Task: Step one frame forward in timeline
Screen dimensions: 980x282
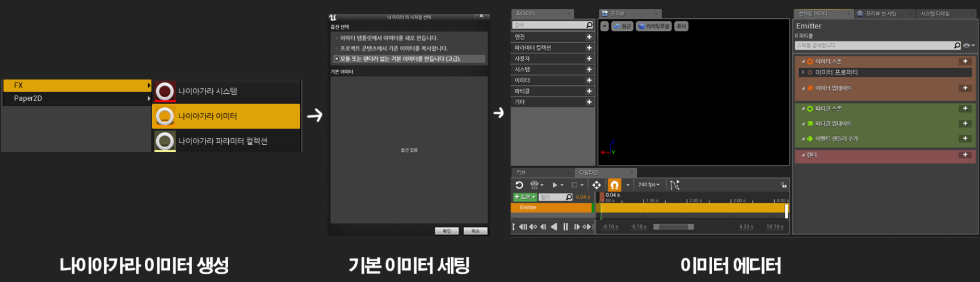Action: click(577, 226)
